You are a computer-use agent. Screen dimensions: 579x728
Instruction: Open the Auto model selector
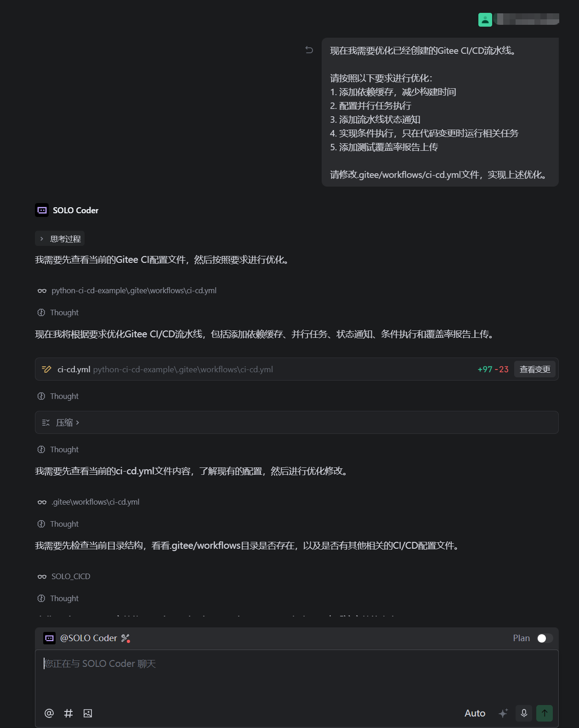[x=475, y=713]
